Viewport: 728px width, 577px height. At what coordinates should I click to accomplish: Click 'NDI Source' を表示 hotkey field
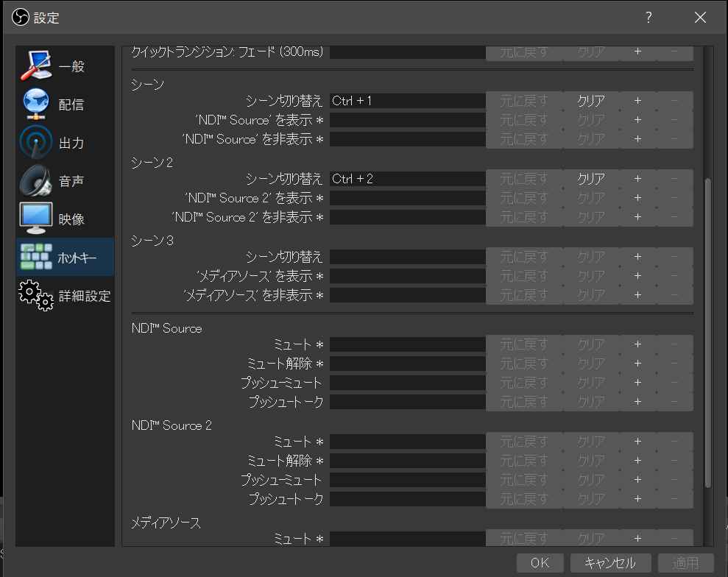pos(408,120)
